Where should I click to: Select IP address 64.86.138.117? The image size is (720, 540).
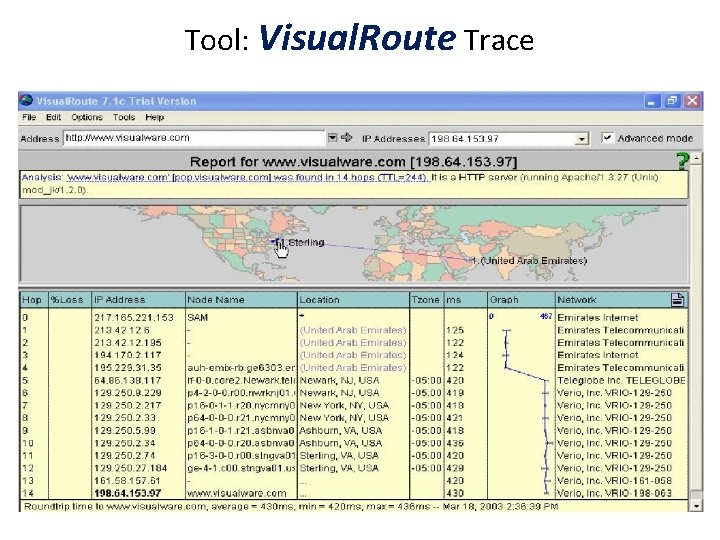[x=128, y=380]
